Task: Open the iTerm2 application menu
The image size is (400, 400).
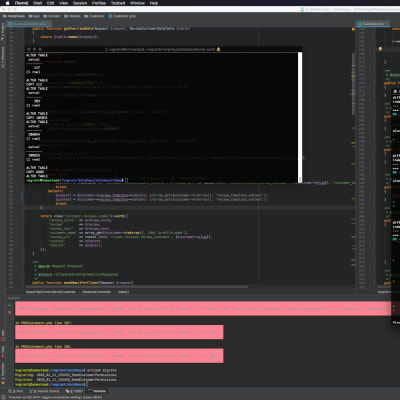Action: tap(21, 3)
